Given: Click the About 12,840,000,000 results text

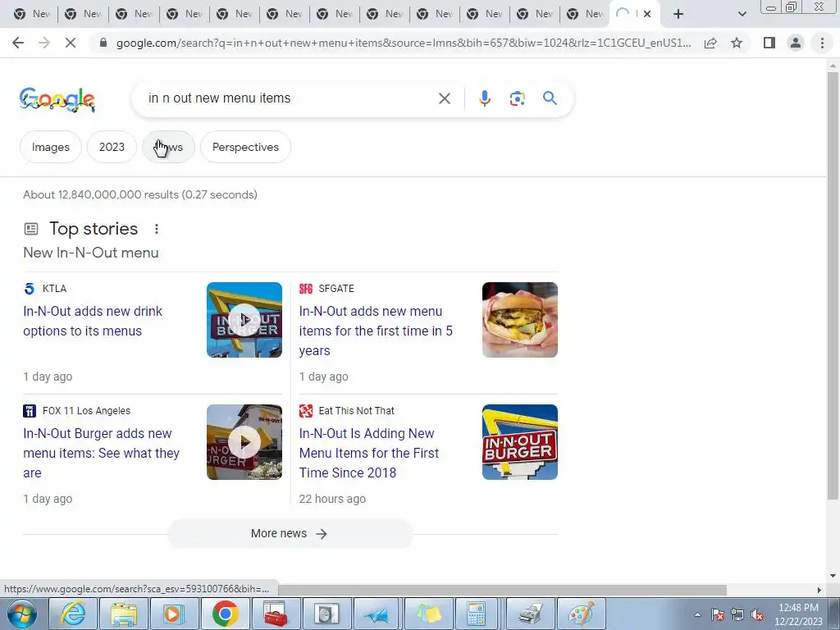Looking at the screenshot, I should [x=140, y=194].
